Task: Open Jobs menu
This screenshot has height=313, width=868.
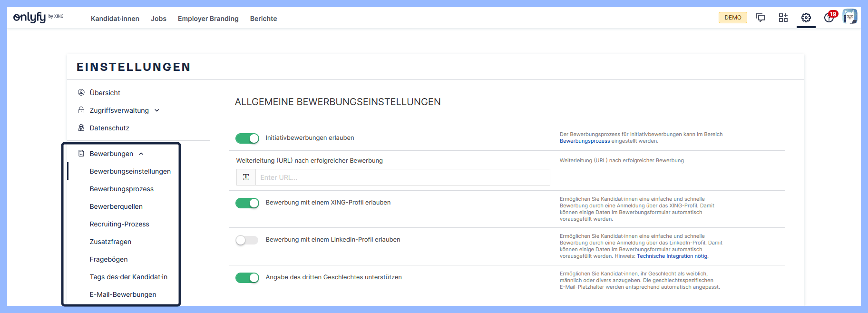Action: coord(158,19)
